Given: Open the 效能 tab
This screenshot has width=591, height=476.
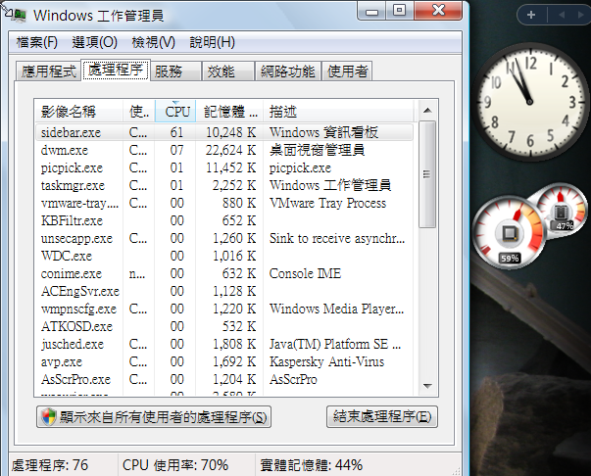Looking at the screenshot, I should (x=228, y=71).
